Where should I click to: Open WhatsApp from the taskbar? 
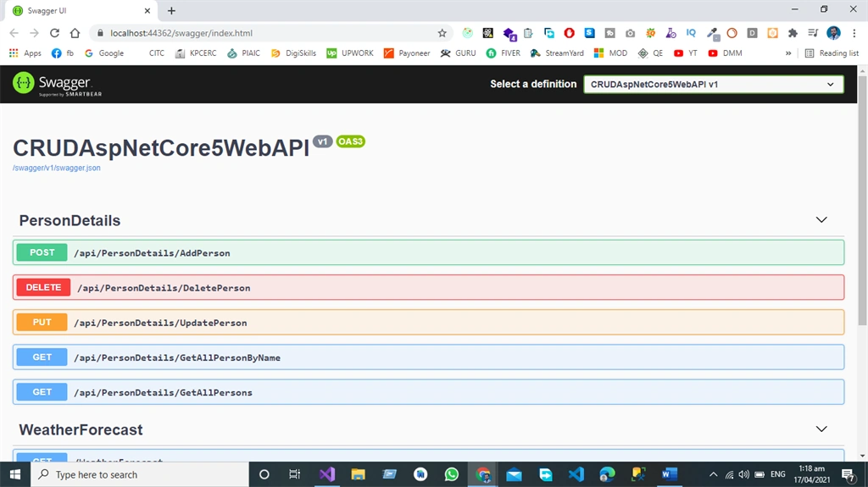[452, 474]
